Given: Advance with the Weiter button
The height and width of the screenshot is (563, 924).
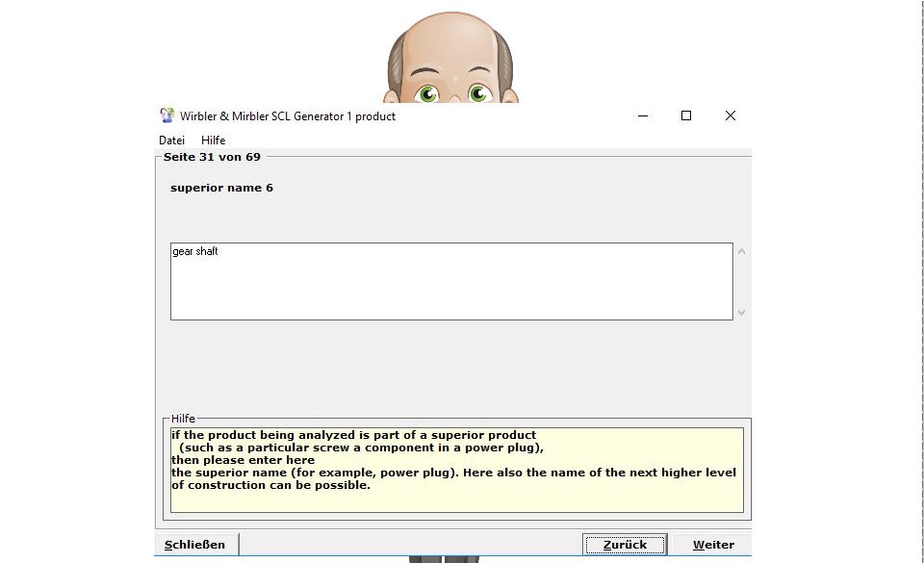Looking at the screenshot, I should tap(712, 545).
